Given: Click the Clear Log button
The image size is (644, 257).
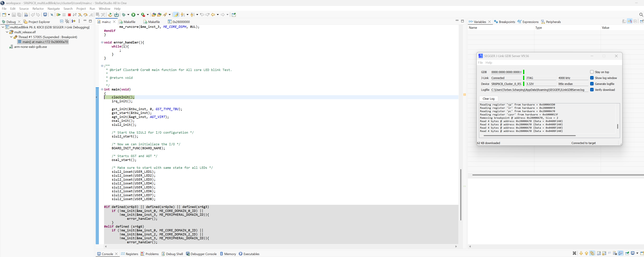Looking at the screenshot, I should coord(489,99).
